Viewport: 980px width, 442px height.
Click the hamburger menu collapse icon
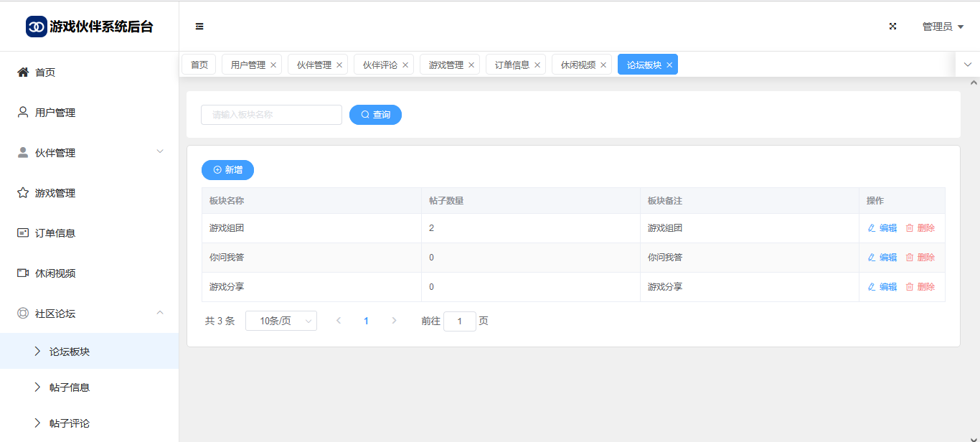tap(199, 27)
